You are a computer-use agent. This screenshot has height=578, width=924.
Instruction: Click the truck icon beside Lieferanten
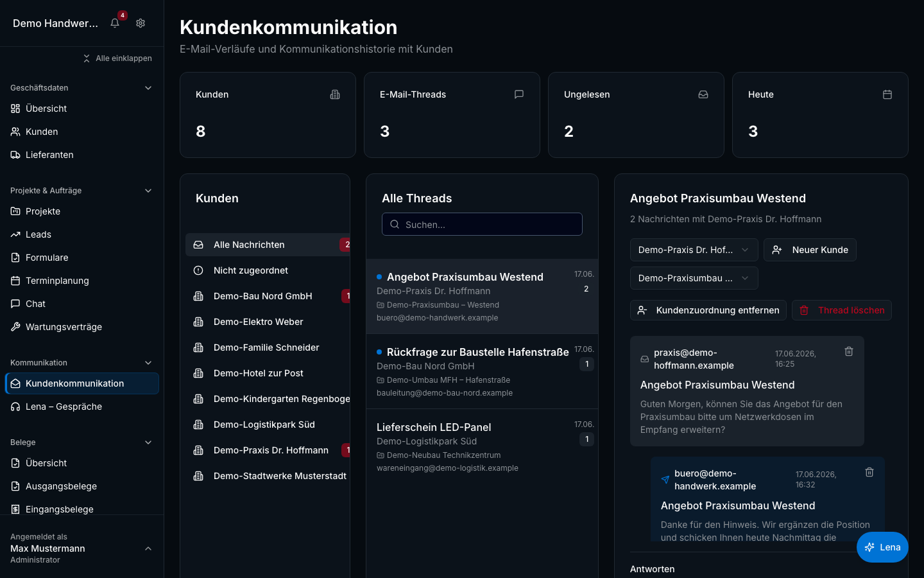pos(15,155)
